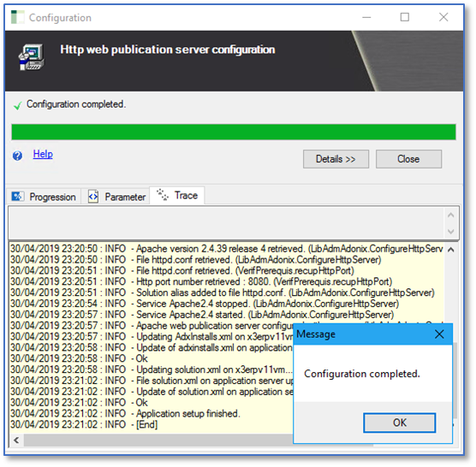Viewport: 476px width, 467px height.
Task: Click the green checkmark status icon
Action: pos(18,105)
